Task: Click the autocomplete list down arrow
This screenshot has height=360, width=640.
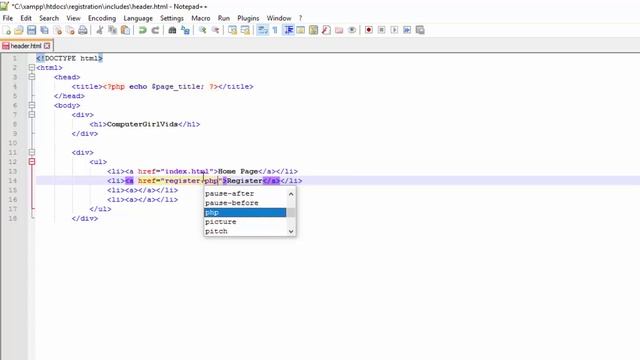Action: [291, 231]
